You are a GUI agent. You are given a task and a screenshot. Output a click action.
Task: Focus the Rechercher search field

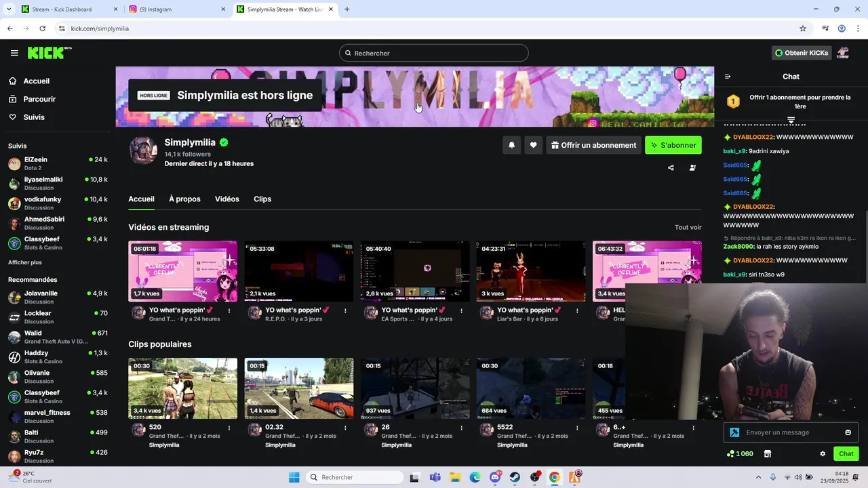434,53
